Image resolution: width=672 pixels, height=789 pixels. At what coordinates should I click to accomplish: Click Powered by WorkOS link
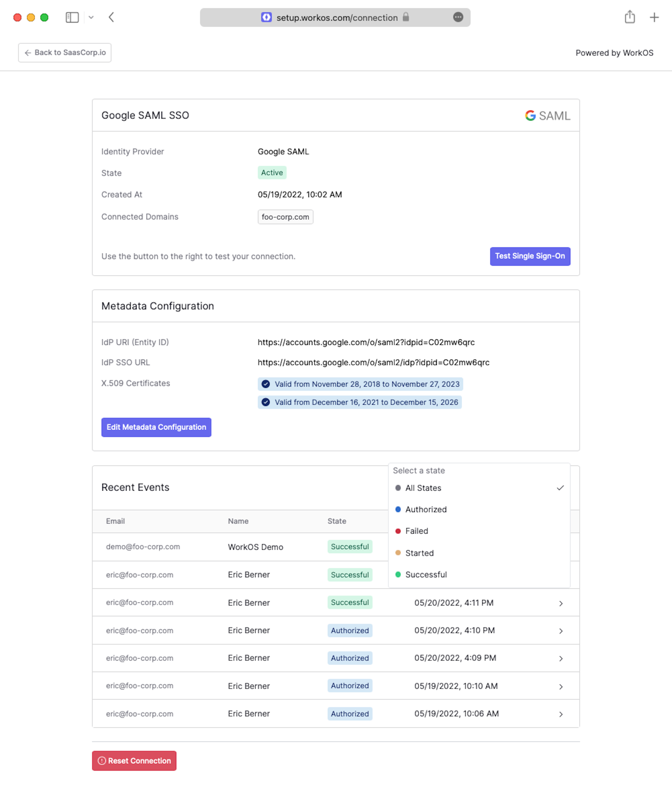click(613, 52)
